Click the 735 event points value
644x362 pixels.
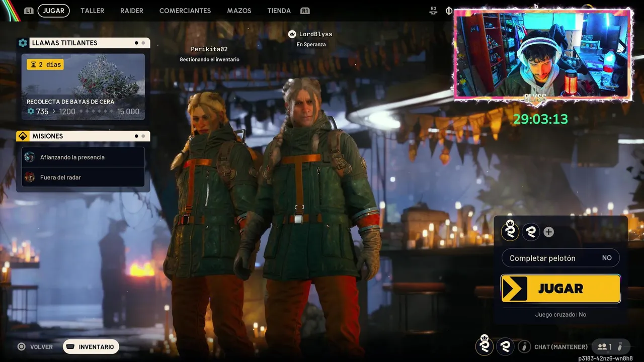[42, 112]
